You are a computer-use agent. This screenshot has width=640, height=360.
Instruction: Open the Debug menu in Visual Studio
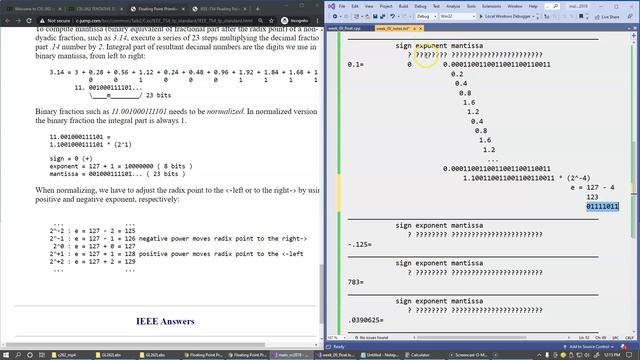coord(420,6)
